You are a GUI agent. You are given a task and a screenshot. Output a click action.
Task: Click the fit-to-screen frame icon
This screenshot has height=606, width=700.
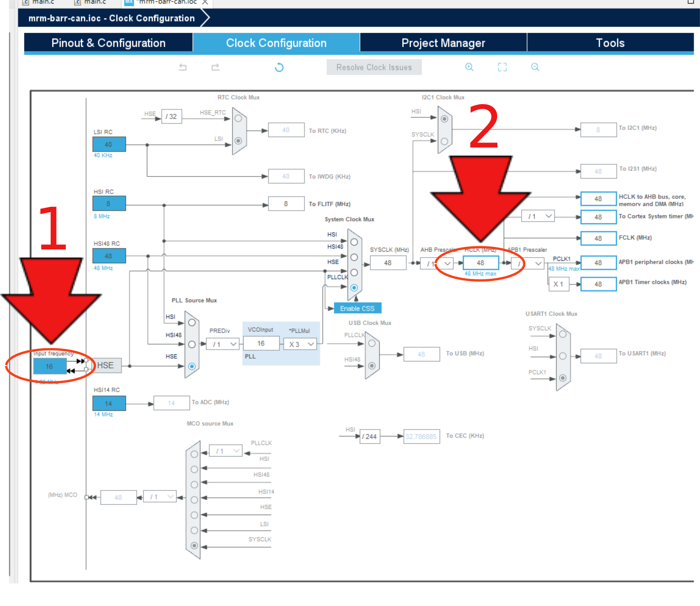pos(502,67)
